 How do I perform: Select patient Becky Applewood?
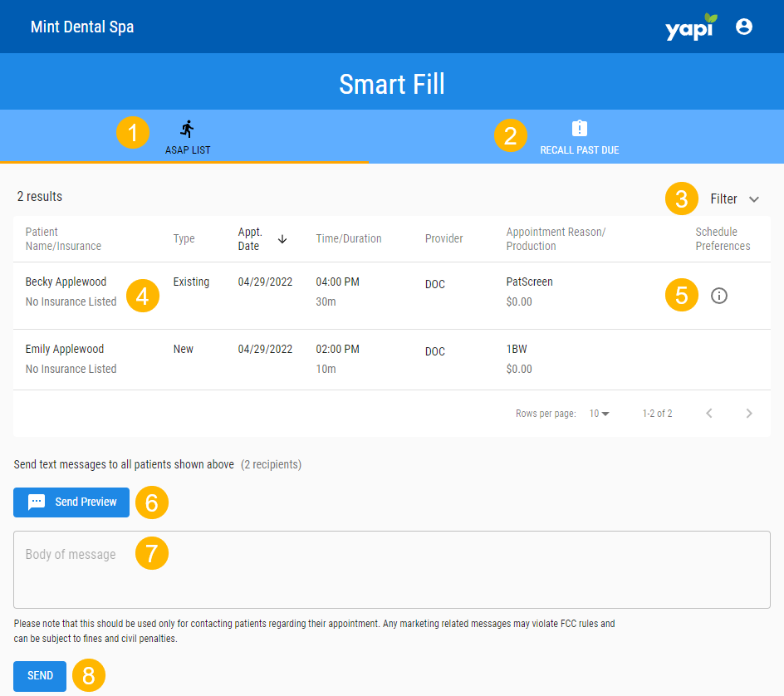[x=66, y=282]
